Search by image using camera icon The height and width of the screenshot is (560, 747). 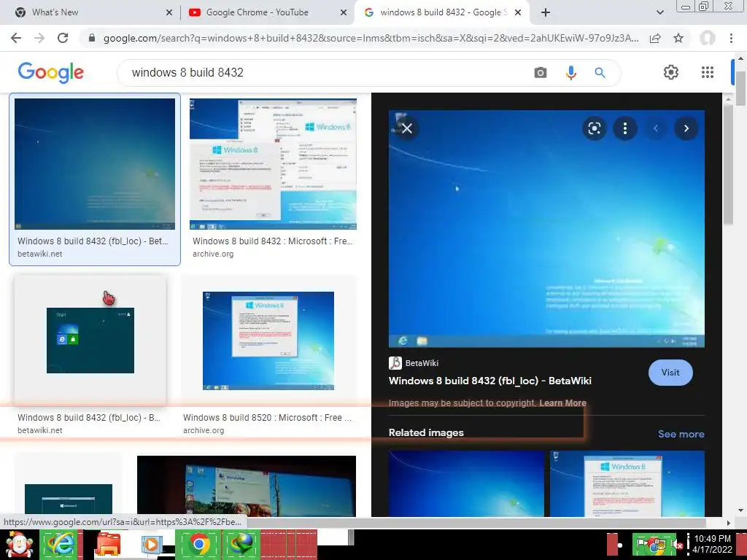[541, 72]
